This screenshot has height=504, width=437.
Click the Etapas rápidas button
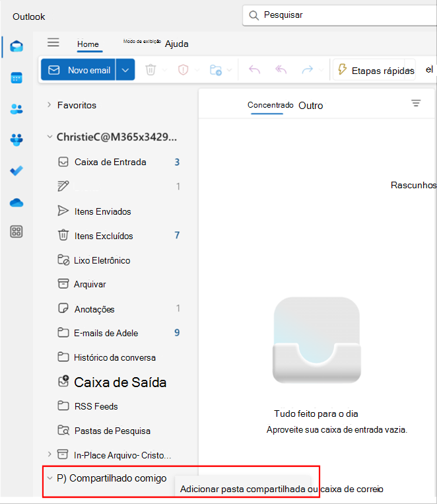376,70
